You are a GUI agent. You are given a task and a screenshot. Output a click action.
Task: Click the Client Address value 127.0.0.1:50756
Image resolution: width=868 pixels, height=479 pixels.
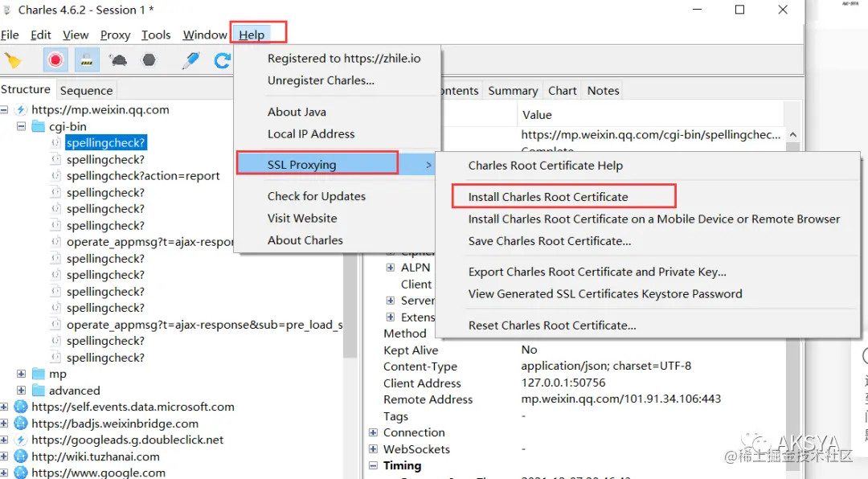coord(563,383)
